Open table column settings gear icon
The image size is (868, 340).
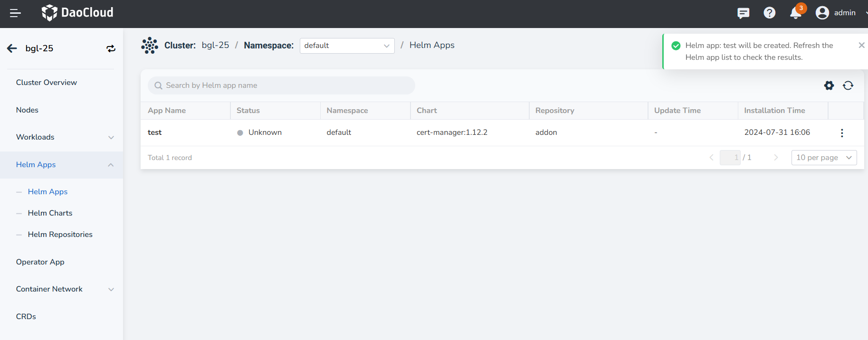click(829, 85)
